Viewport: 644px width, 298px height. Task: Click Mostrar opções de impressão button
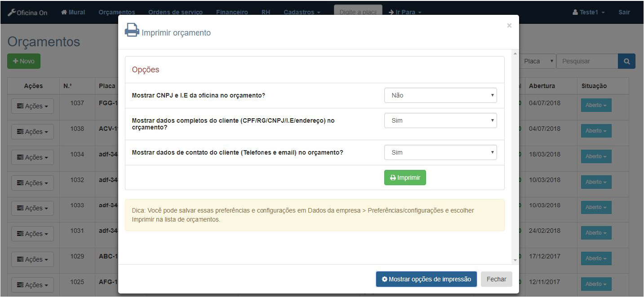pos(426,279)
